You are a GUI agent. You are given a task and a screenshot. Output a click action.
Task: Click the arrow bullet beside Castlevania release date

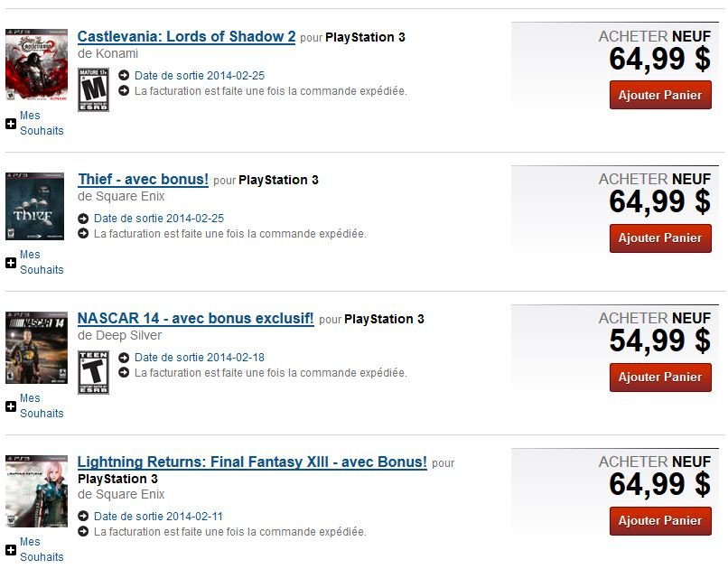tap(124, 75)
